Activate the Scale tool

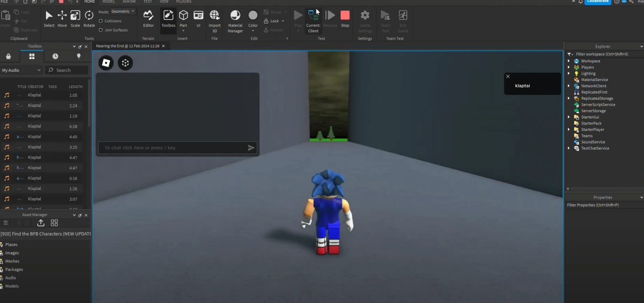(x=75, y=19)
